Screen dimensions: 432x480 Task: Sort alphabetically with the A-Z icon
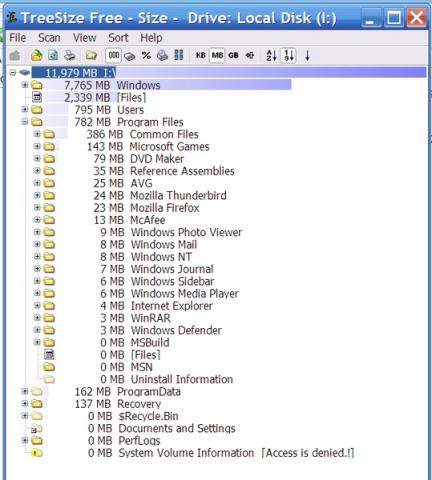(271, 55)
